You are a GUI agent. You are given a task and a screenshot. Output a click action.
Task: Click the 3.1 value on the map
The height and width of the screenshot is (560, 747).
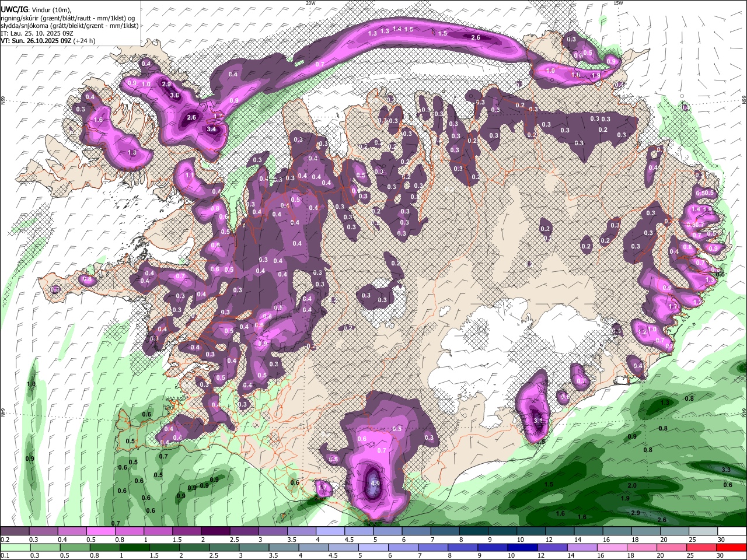tap(538, 421)
